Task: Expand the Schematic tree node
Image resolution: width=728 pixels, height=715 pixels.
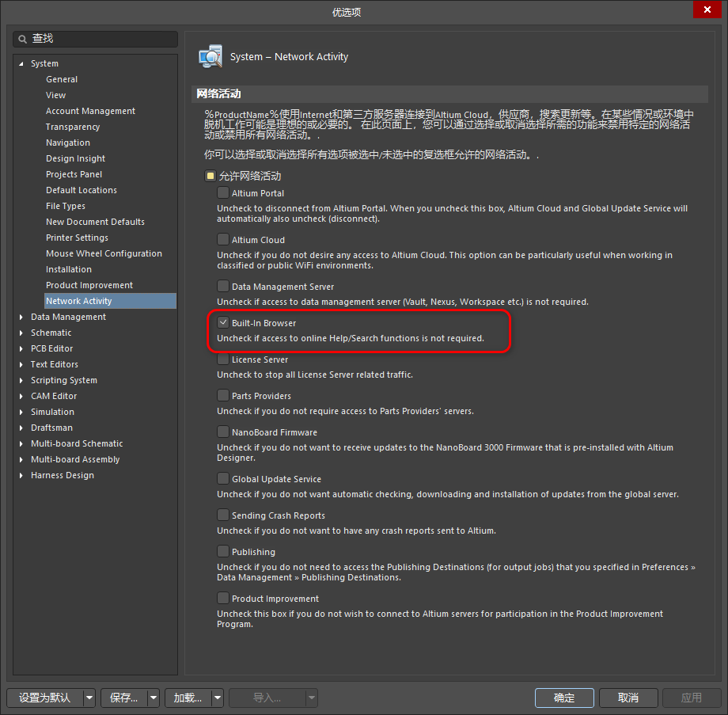Action: click(x=21, y=333)
